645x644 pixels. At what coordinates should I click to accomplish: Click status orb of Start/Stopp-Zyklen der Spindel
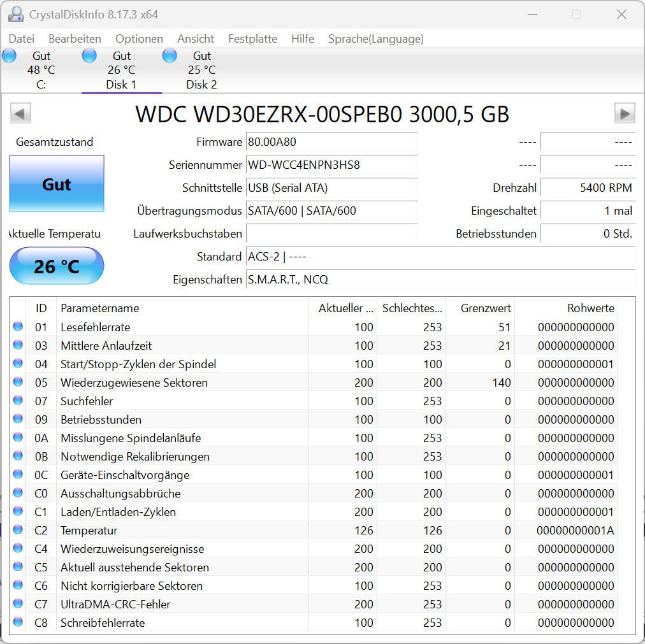(x=18, y=363)
